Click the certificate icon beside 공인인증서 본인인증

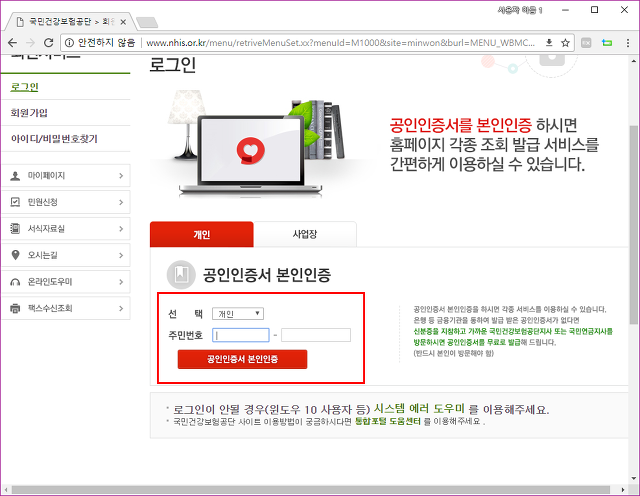[x=181, y=274]
